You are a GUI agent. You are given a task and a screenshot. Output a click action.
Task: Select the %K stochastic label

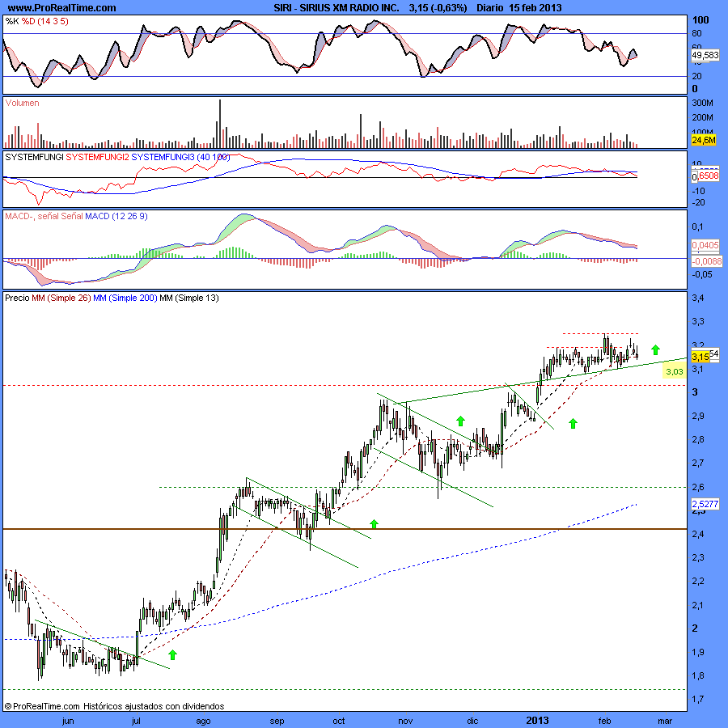(12, 21)
